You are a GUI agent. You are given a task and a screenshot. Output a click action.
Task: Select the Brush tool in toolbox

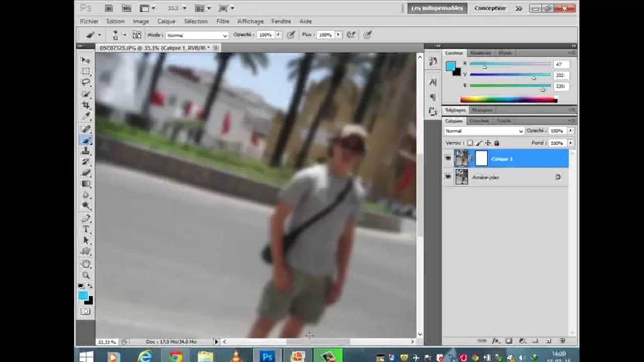pyautogui.click(x=86, y=140)
